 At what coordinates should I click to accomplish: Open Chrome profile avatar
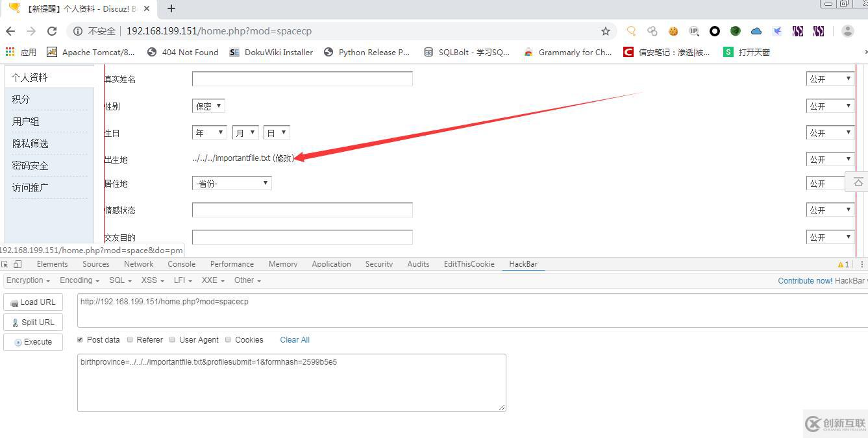coord(847,31)
